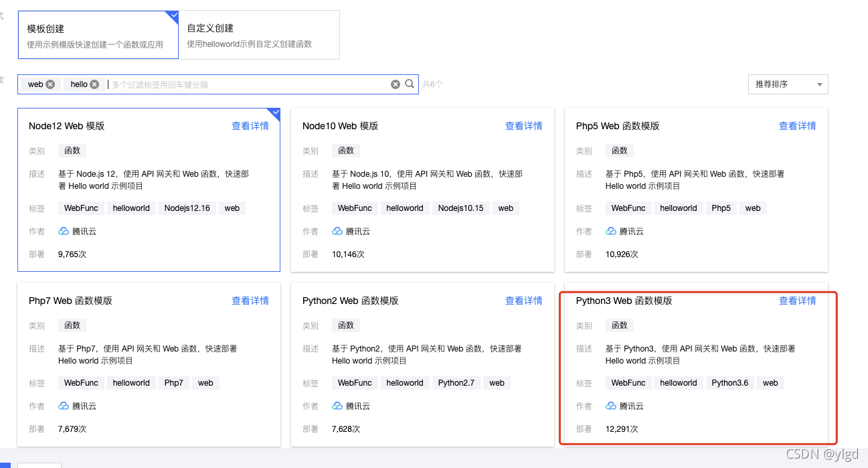
Task: Click the Nodejs12.16 tag
Action: click(187, 208)
